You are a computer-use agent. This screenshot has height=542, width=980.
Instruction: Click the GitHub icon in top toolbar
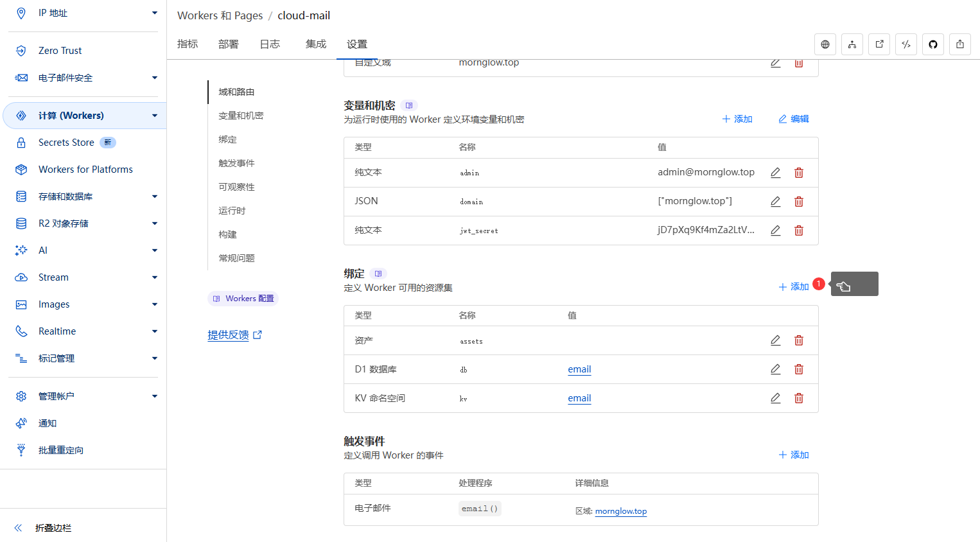point(933,44)
